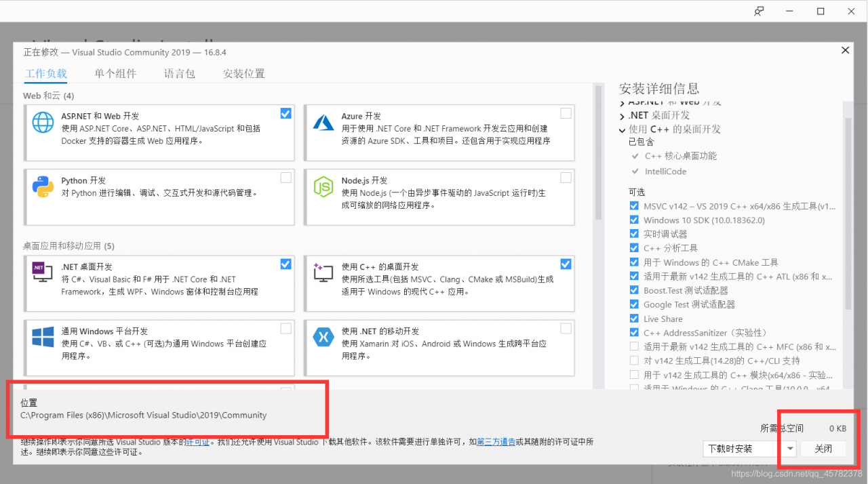868x484 pixels.
Task: Click the ASP.NET web development globe icon
Action: point(42,122)
